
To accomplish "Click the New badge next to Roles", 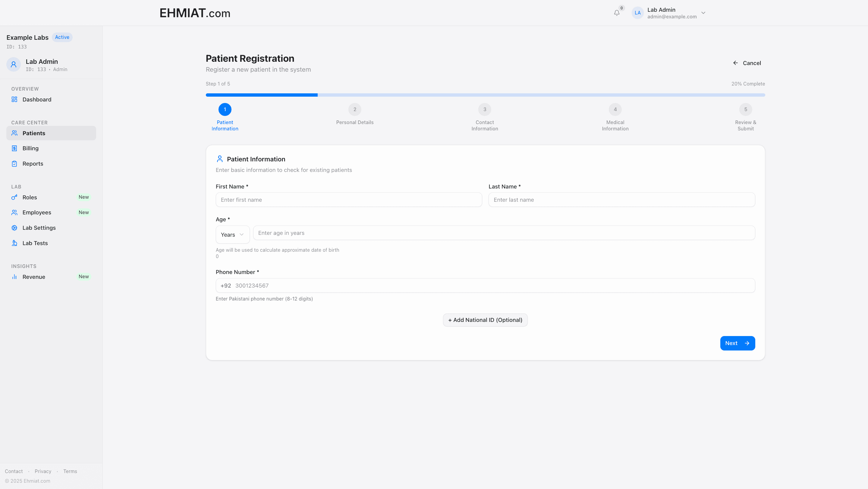I will tap(83, 197).
